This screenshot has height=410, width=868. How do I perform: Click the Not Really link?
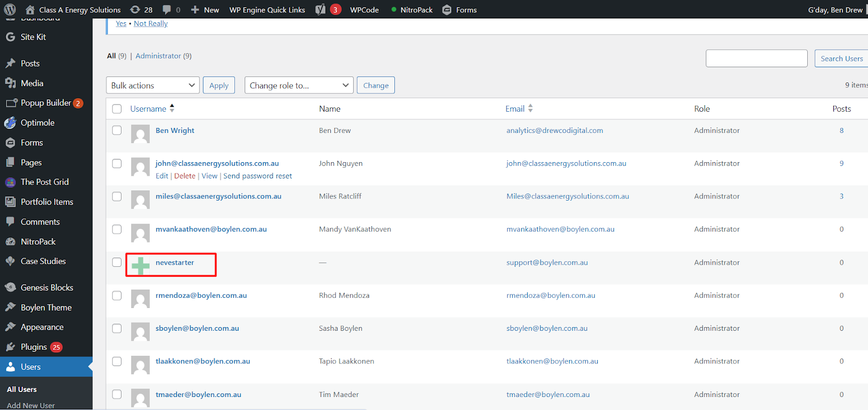pos(151,23)
